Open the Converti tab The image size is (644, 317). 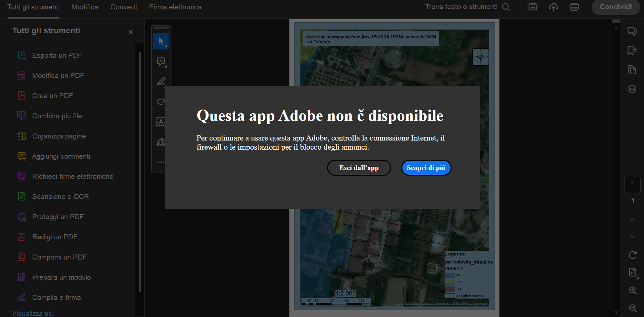[124, 7]
